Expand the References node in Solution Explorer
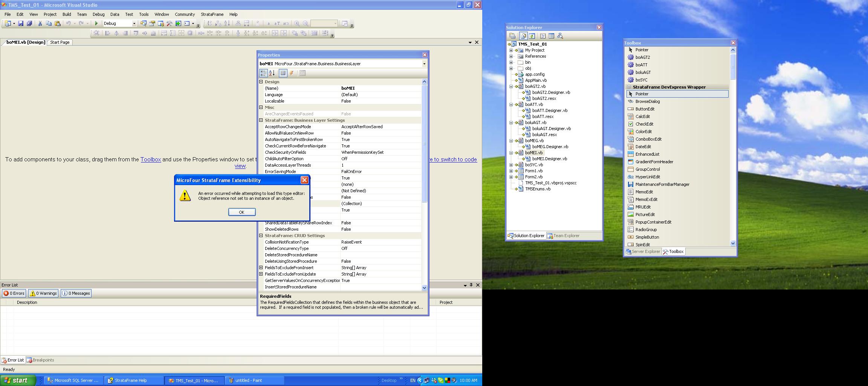This screenshot has height=386, width=868. (511, 56)
